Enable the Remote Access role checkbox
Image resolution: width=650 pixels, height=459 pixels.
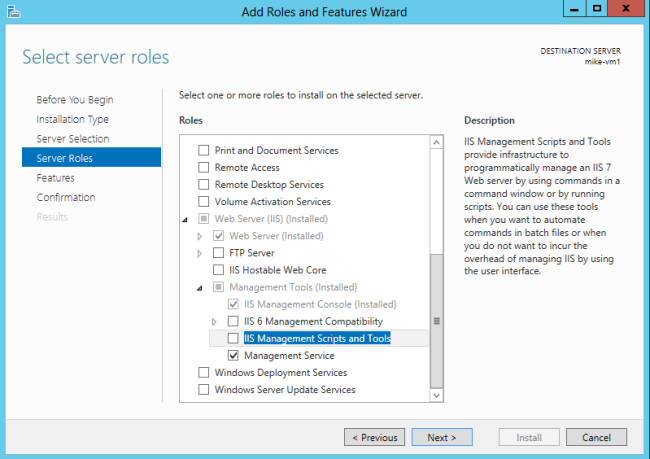204,168
